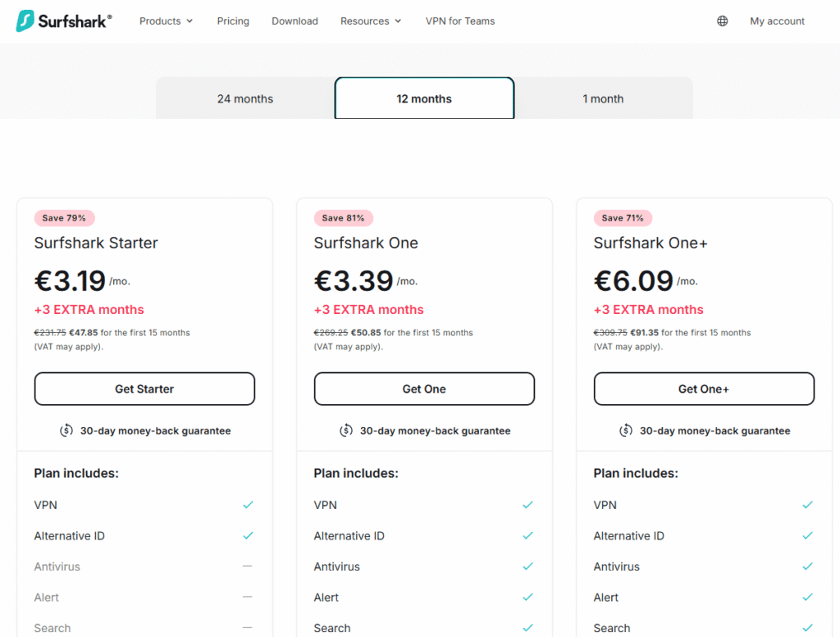The height and width of the screenshot is (637, 840).
Task: Click the Surfshark logo
Action: (x=64, y=20)
